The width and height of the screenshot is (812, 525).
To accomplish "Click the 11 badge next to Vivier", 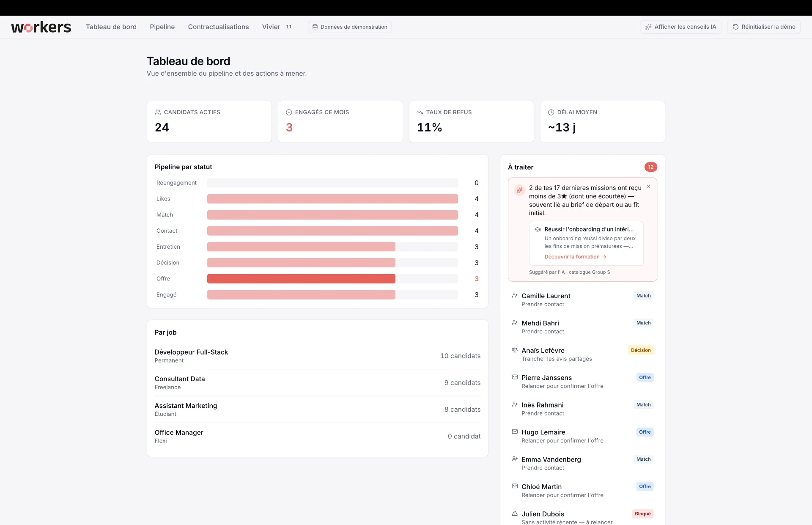I will pos(289,27).
